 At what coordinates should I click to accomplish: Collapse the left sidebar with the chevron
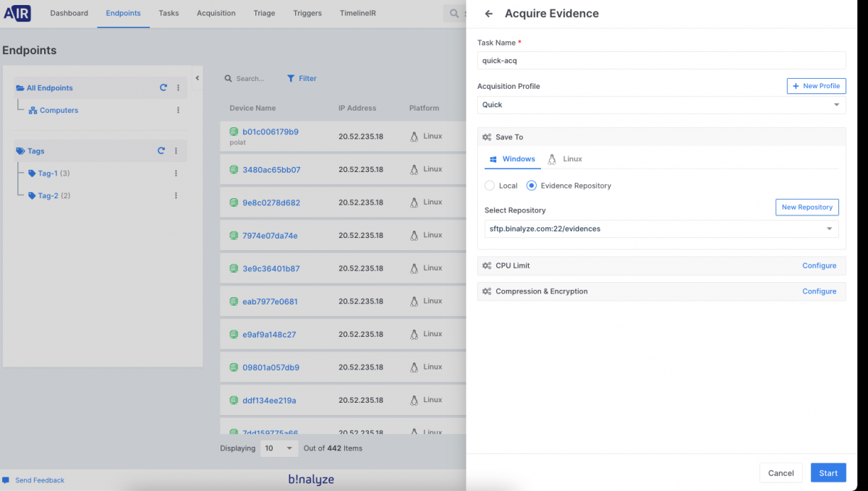pos(197,77)
